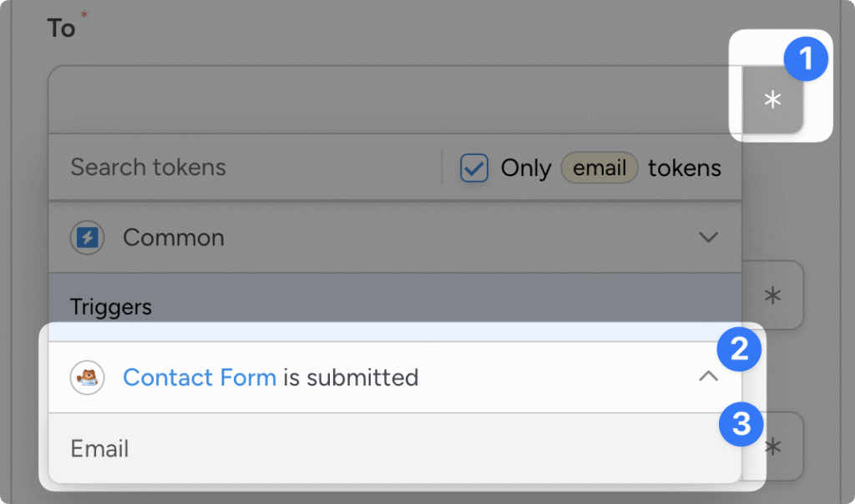Screen dimensions: 855x504
Task: Click the blue badge numbered 1
Action: [807, 59]
